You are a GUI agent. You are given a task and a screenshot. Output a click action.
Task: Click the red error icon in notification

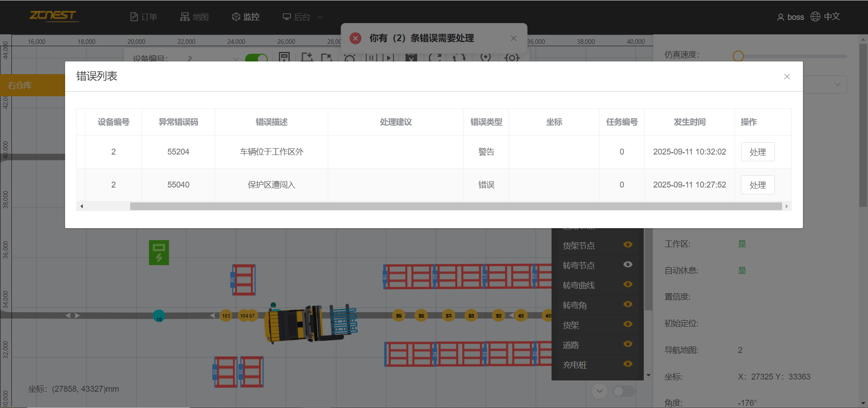click(355, 38)
